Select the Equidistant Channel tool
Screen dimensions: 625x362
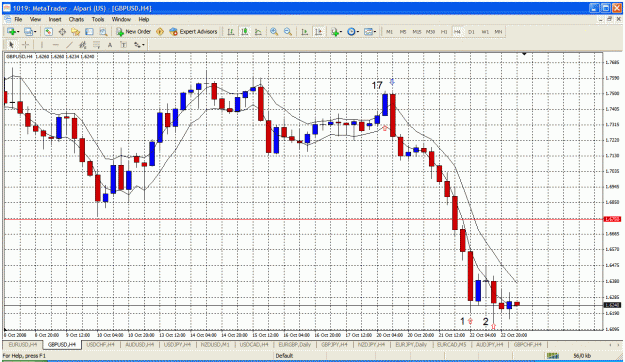point(83,45)
